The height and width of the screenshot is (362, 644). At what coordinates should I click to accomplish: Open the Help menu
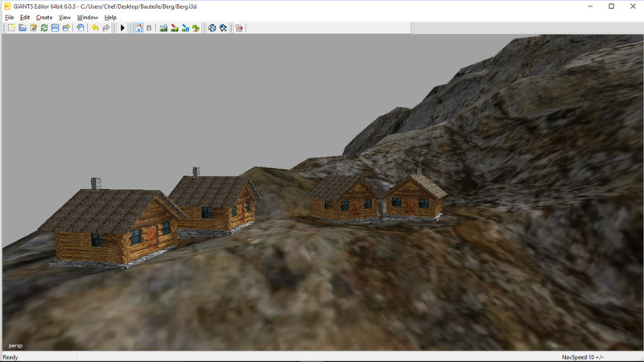pyautogui.click(x=110, y=17)
